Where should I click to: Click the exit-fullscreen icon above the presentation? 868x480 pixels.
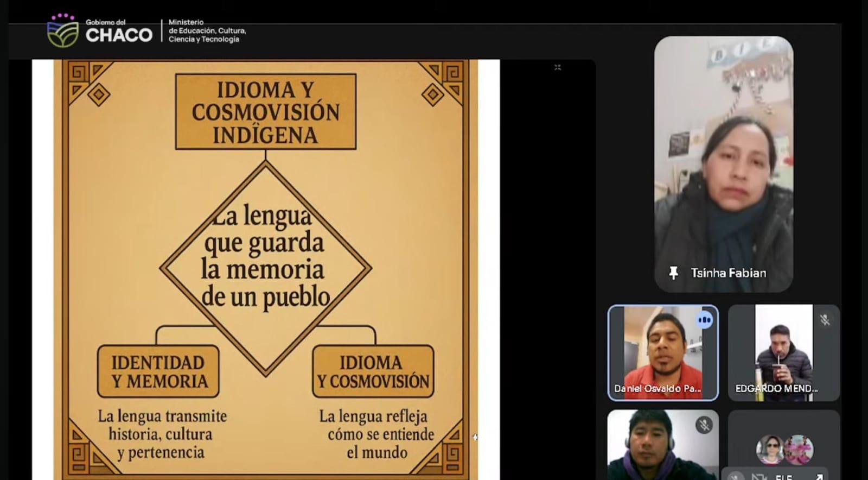557,67
